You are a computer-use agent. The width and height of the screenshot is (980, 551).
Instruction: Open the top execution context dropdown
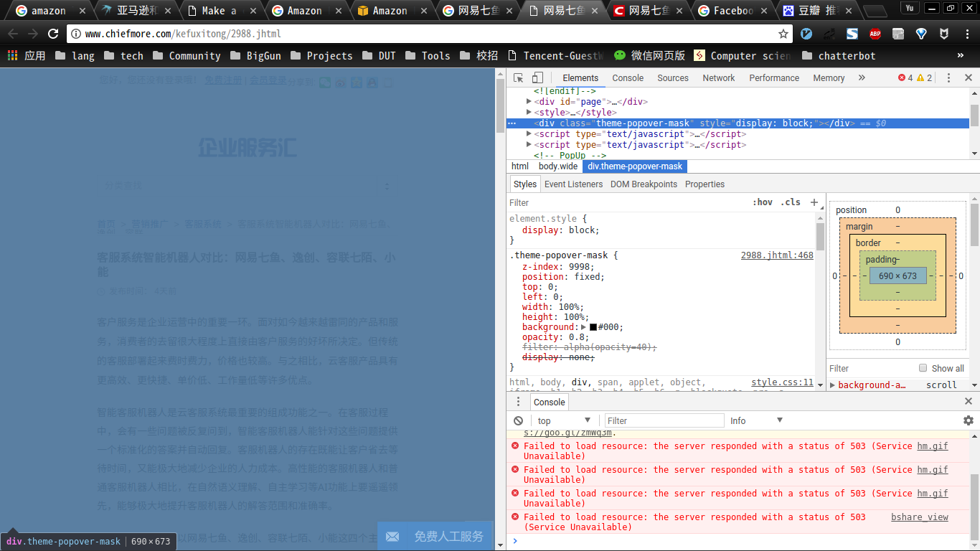click(x=564, y=421)
